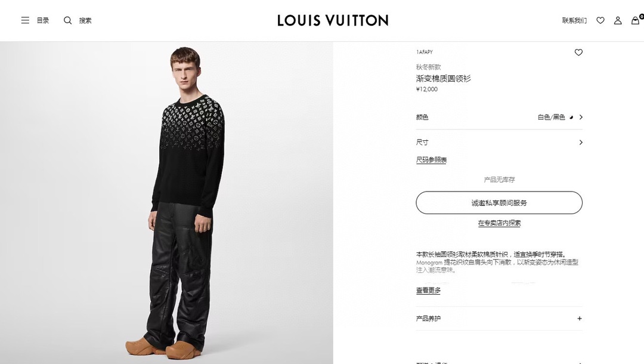Open the wishlist heart in header
644x364 pixels.
[x=600, y=20]
